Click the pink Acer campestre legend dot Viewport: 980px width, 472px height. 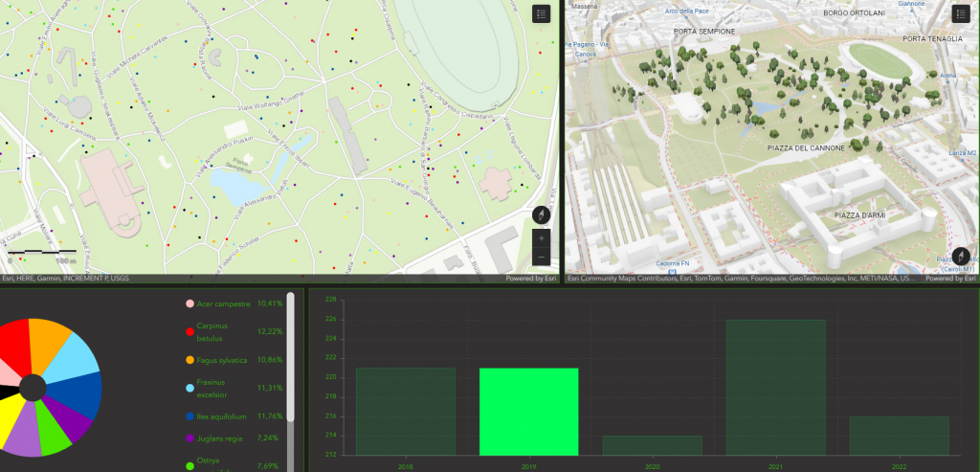(189, 303)
